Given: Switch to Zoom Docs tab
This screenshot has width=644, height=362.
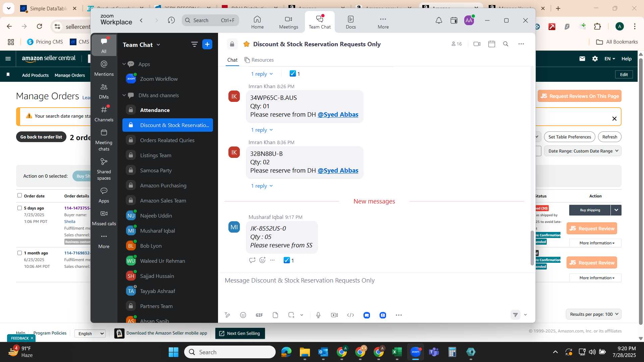Looking at the screenshot, I should (351, 22).
